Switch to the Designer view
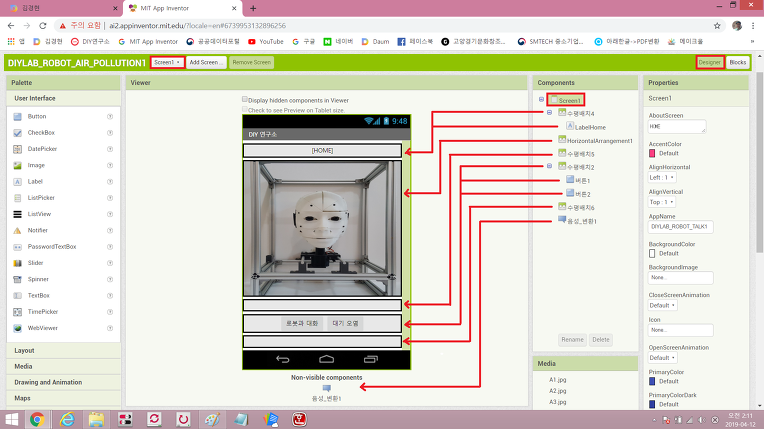 pyautogui.click(x=710, y=62)
